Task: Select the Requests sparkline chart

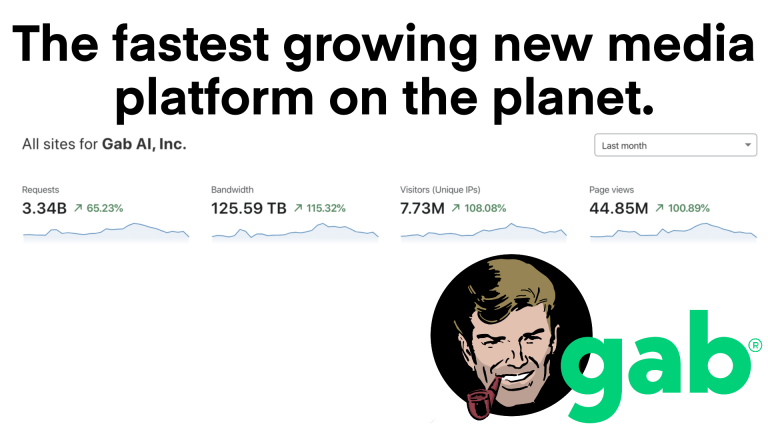Action: point(105,231)
